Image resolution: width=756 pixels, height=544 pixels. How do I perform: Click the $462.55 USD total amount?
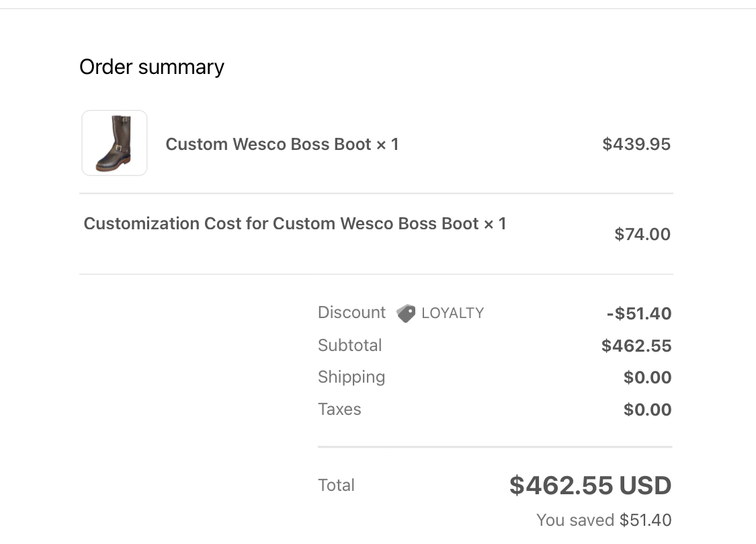590,485
